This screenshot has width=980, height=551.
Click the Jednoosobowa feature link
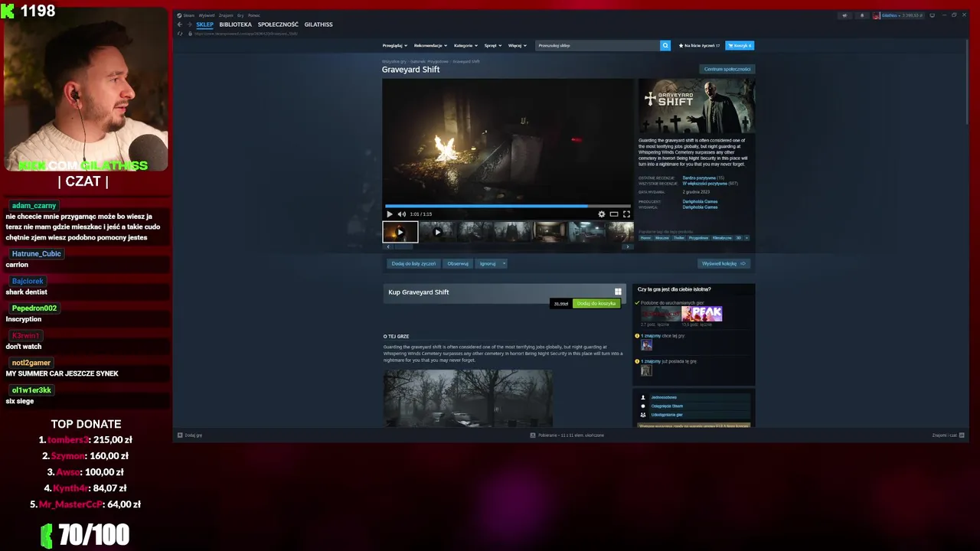664,397
